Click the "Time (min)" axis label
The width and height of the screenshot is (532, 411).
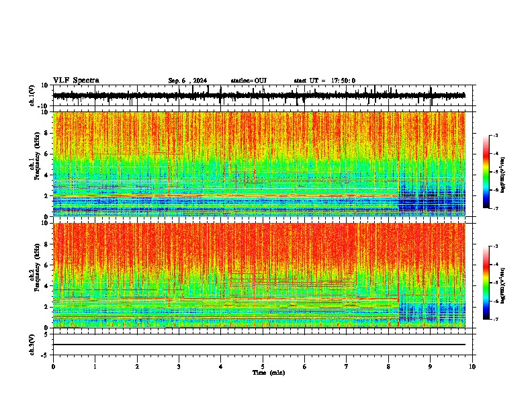point(269,373)
